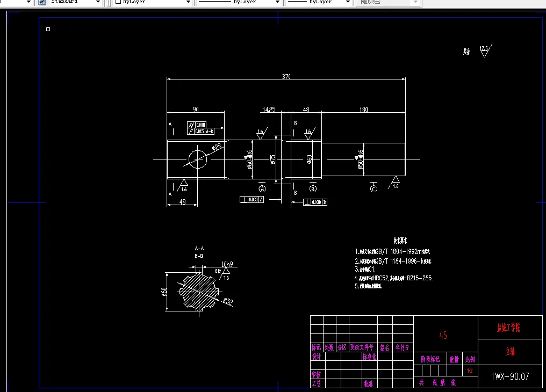
Task: Select the ø60 k6 diameter dimension
Action: (249, 159)
